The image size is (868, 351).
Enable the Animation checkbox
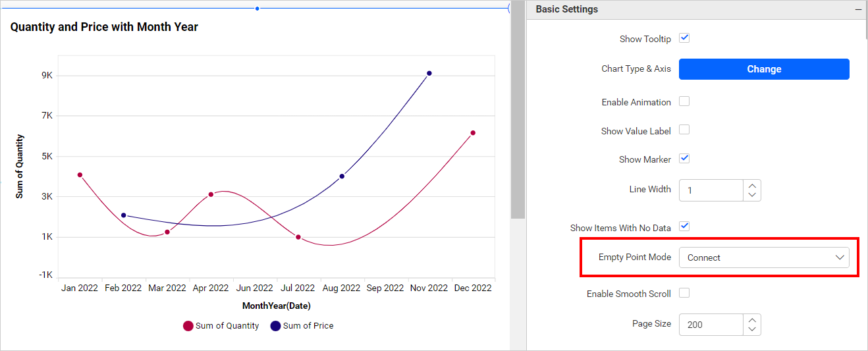click(x=684, y=101)
